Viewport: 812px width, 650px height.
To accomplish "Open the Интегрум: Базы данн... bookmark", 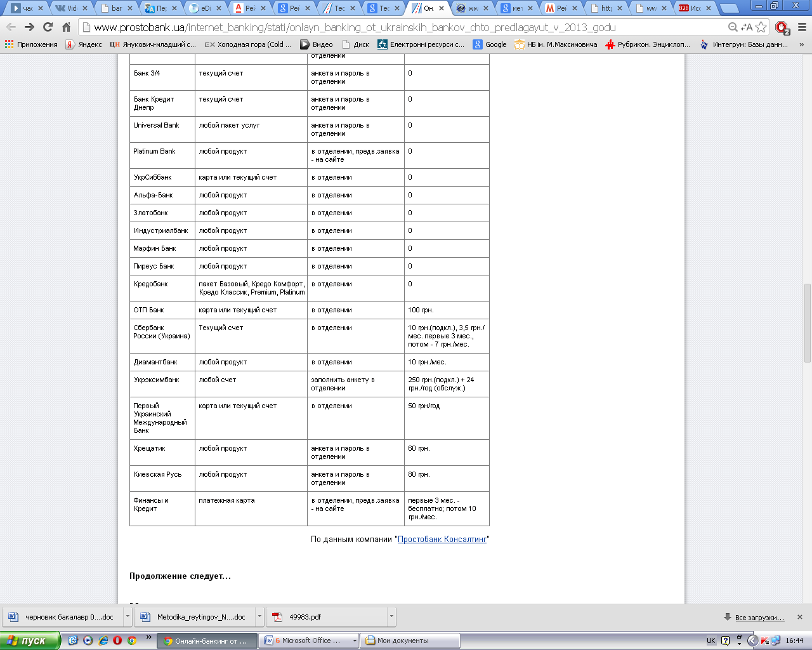I will 743,44.
